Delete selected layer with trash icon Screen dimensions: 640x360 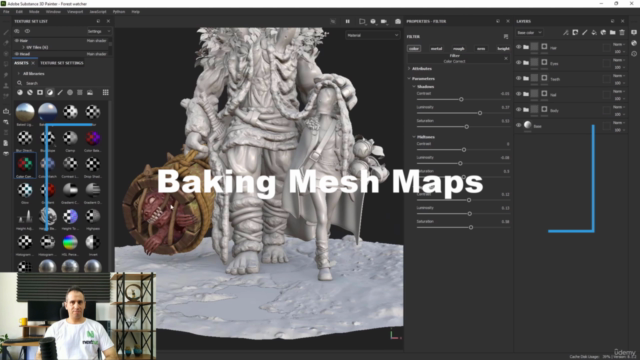pos(622,33)
